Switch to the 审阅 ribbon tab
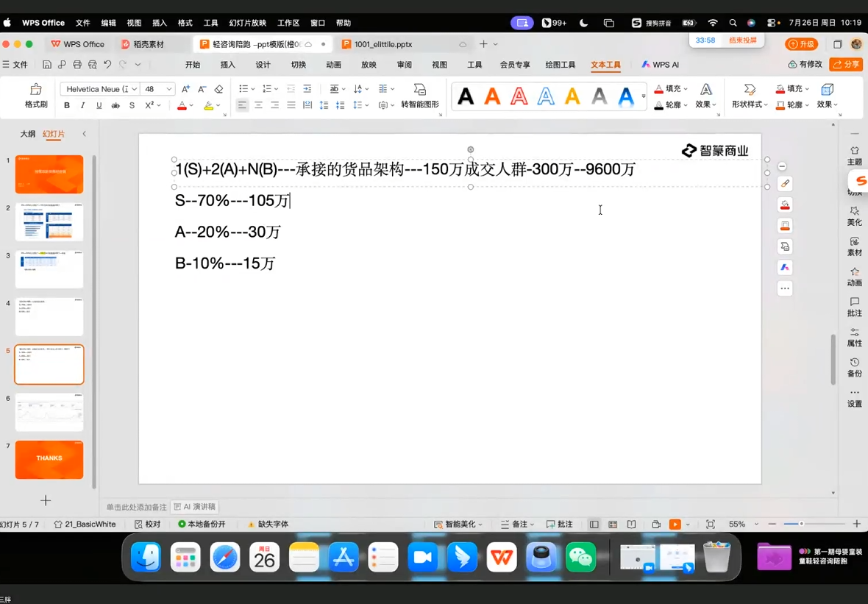 click(x=404, y=65)
